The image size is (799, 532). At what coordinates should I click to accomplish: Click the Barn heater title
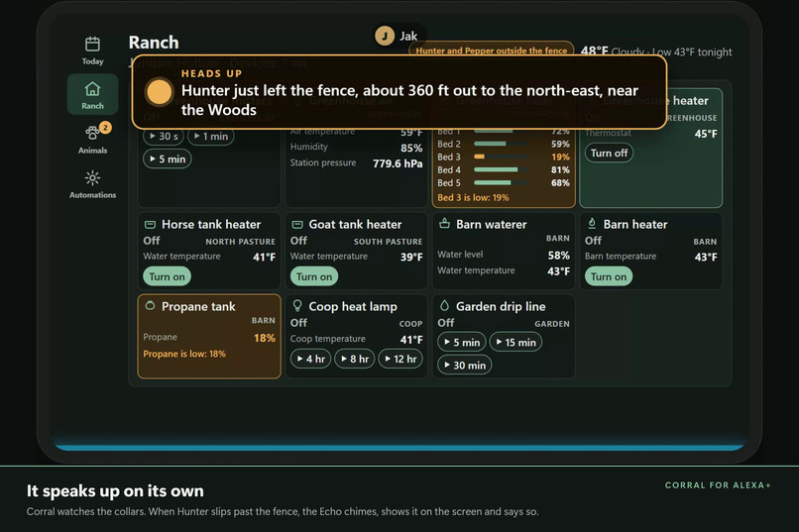pyautogui.click(x=635, y=225)
